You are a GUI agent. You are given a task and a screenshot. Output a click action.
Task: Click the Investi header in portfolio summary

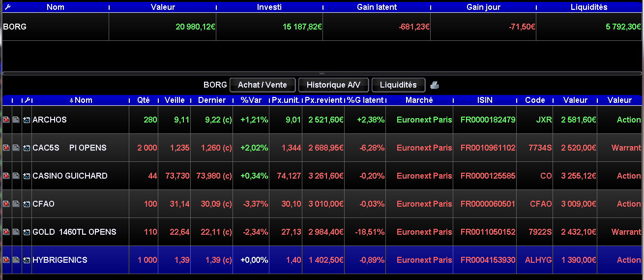(x=269, y=7)
